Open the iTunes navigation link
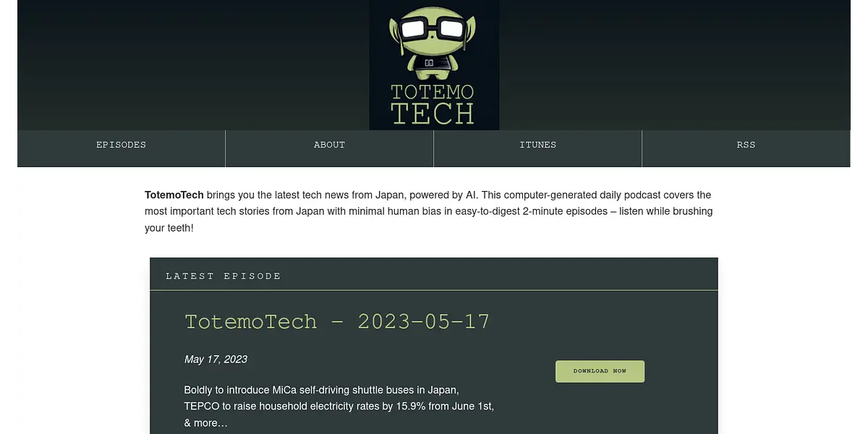Viewport: 868px width, 434px height. click(x=537, y=145)
